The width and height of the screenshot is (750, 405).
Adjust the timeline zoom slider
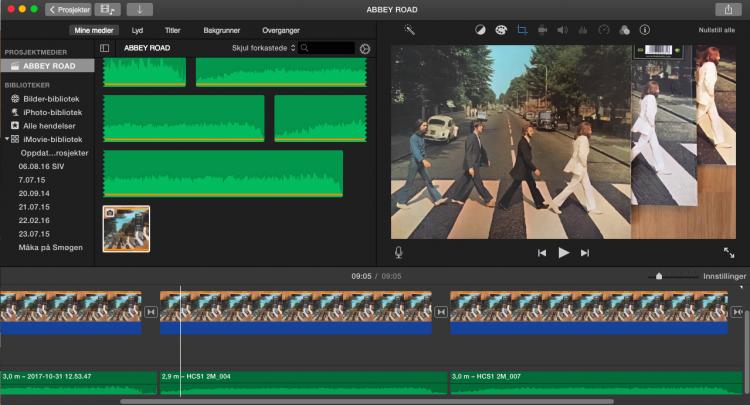(x=659, y=276)
